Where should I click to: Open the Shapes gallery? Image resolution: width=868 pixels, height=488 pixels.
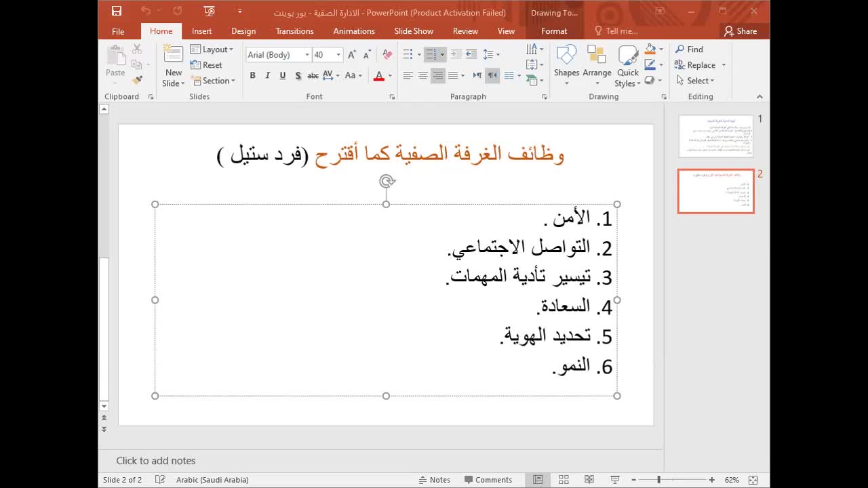coord(566,66)
